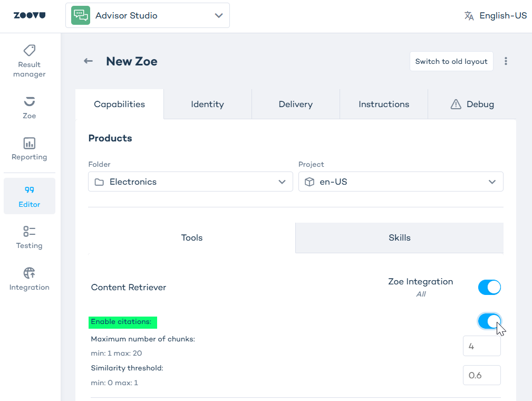Click the Maximum number of chunks input field
This screenshot has width=532, height=401.
pos(481,346)
